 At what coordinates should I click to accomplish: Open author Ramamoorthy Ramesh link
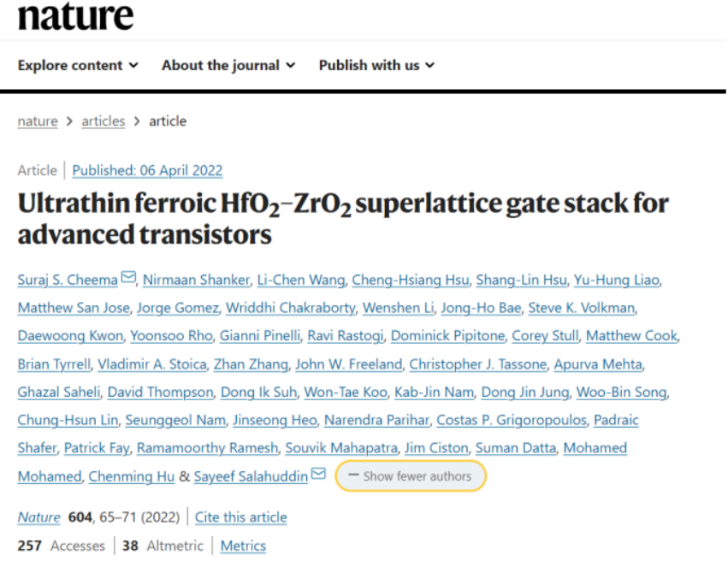[x=207, y=448]
